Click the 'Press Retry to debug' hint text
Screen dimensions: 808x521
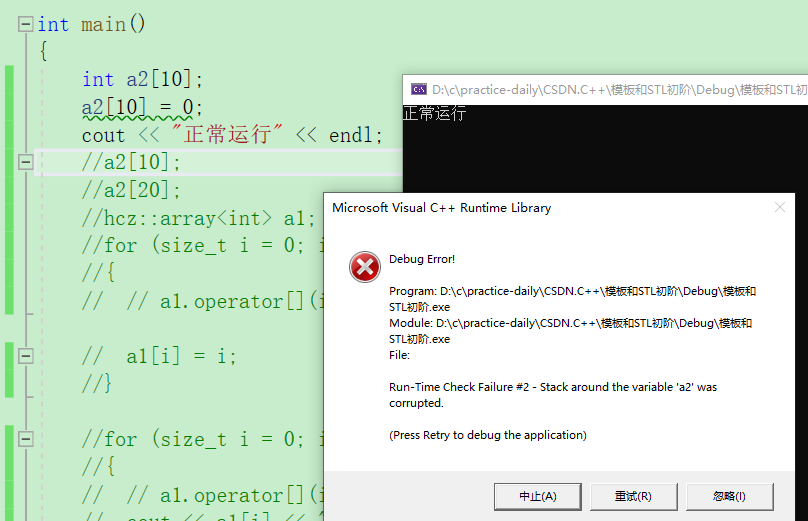pyautogui.click(x=487, y=435)
